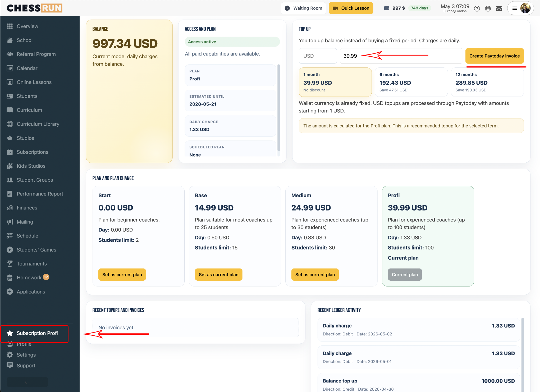Start a Quick Lesson

pos(351,8)
